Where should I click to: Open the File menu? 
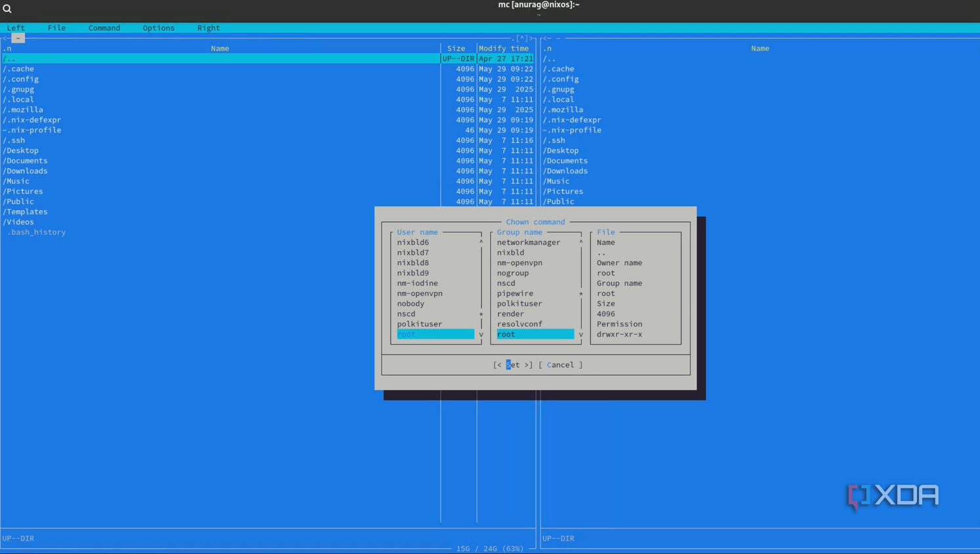pos(56,28)
